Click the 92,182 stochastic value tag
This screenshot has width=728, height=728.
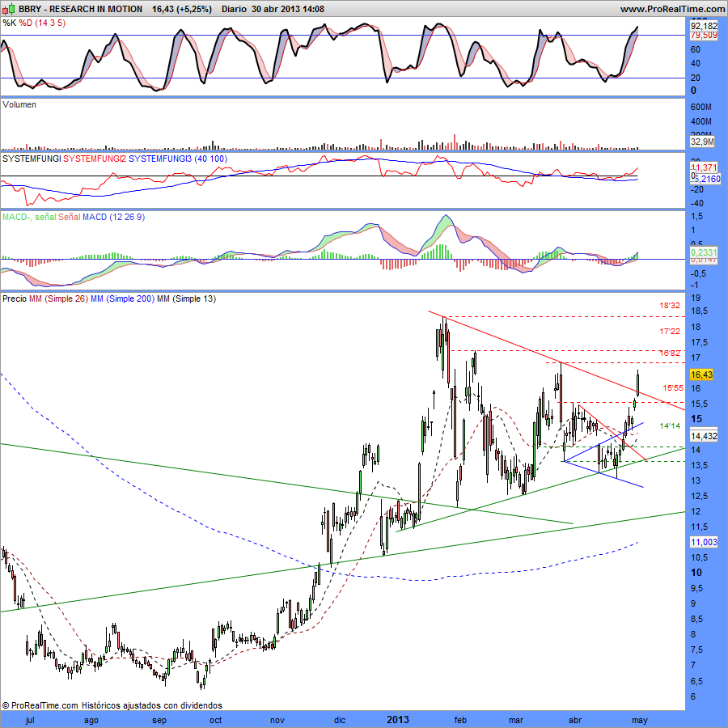(703, 26)
